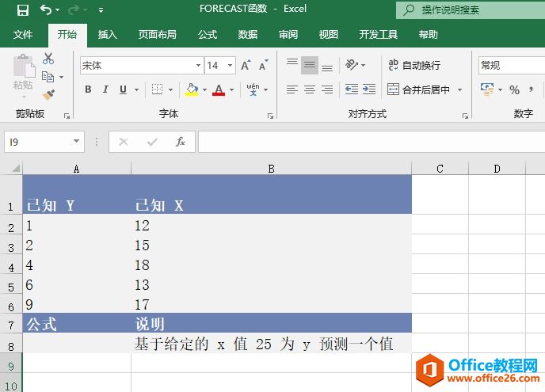Open the 宋体 font name dropdown
Screen dimensions: 545x392
tap(198, 65)
